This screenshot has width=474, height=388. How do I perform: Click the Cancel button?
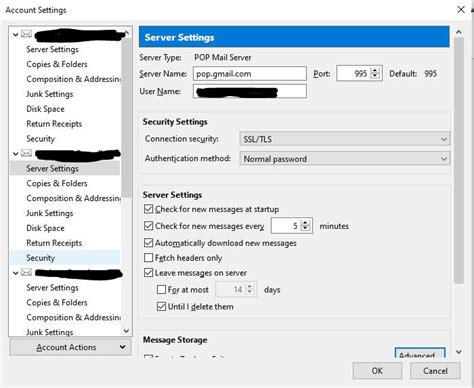pyautogui.click(x=435, y=371)
